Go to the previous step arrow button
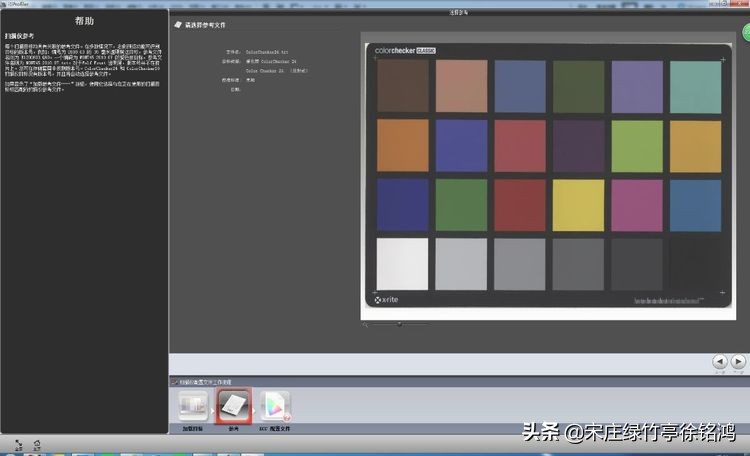Screen dimensions: 750x456 click(720, 361)
